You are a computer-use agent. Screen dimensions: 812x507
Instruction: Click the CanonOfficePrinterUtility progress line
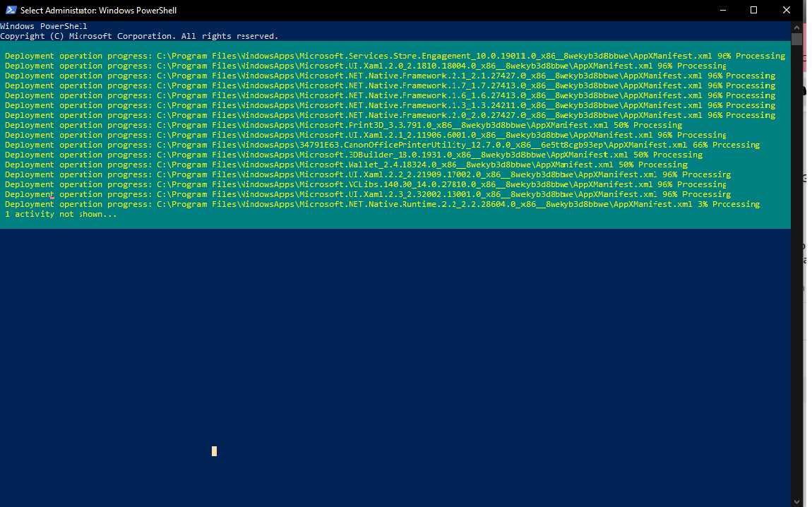tap(382, 145)
